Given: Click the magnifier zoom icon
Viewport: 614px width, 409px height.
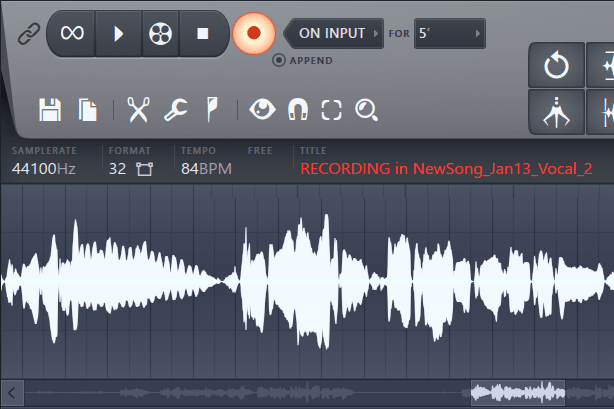Looking at the screenshot, I should [366, 110].
